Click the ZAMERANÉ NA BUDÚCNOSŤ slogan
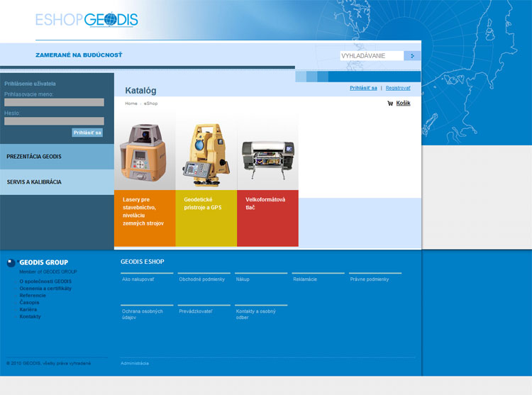Viewport: 532px width, 395px height. pyautogui.click(x=79, y=55)
